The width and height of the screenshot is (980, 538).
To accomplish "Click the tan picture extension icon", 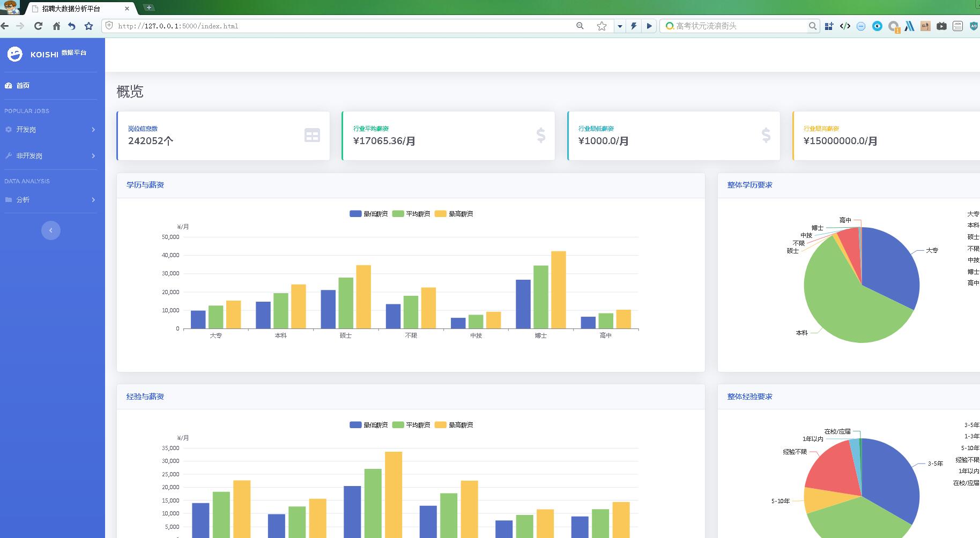I will (925, 26).
